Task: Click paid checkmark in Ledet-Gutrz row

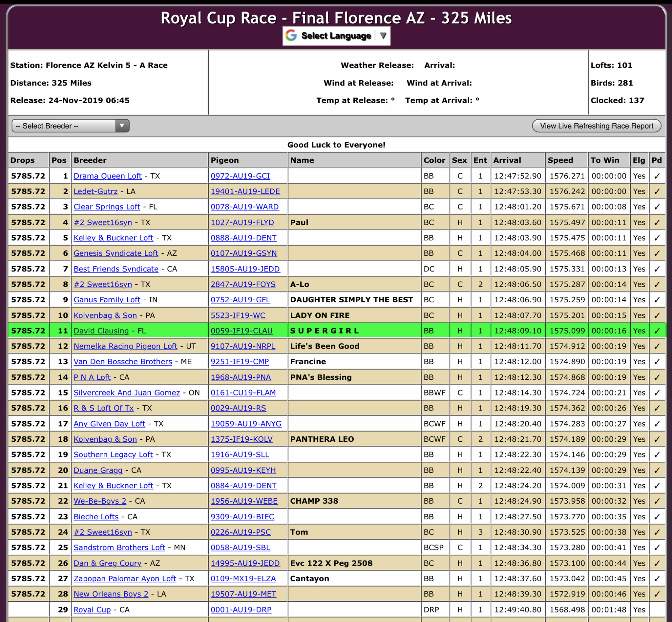Action: (657, 191)
